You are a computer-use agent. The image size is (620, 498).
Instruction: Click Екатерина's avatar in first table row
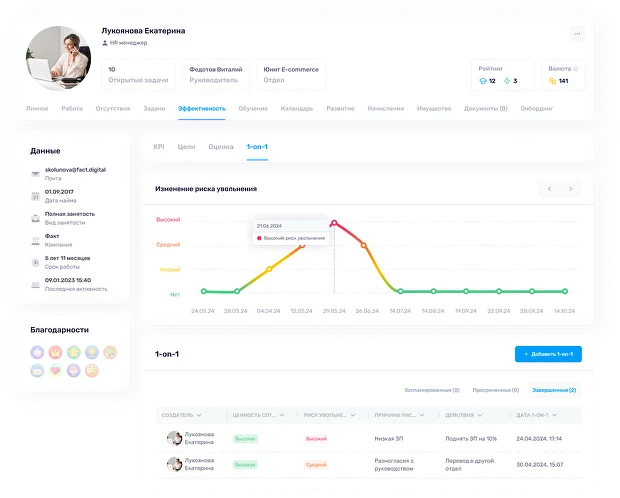point(174,438)
